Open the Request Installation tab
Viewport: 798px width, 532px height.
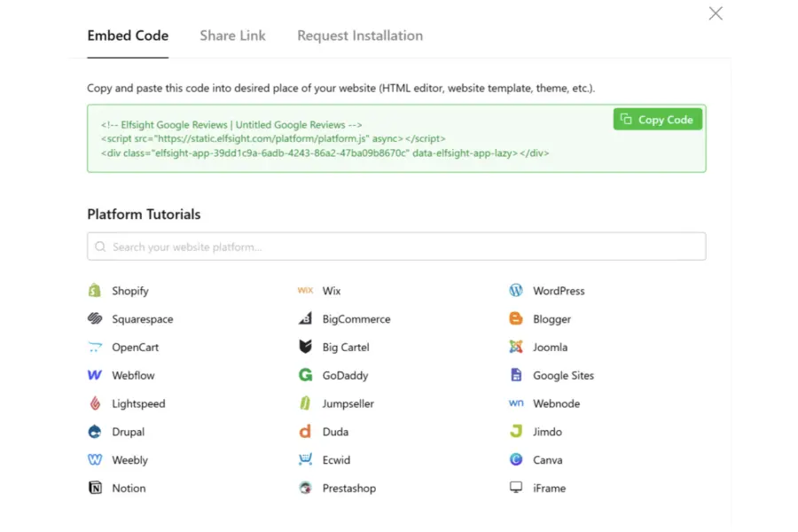pos(360,35)
